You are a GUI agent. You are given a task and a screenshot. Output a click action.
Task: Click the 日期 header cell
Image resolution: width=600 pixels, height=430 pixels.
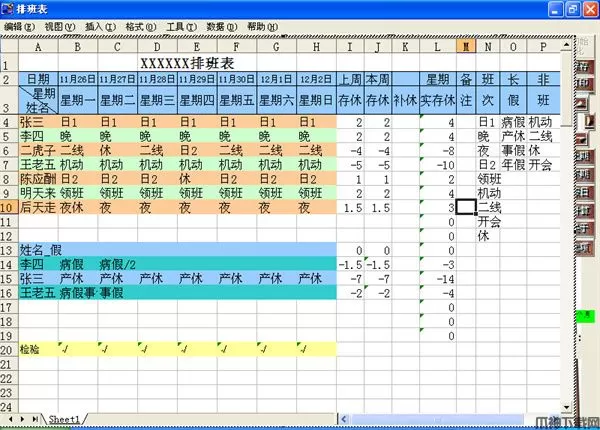[x=38, y=79]
